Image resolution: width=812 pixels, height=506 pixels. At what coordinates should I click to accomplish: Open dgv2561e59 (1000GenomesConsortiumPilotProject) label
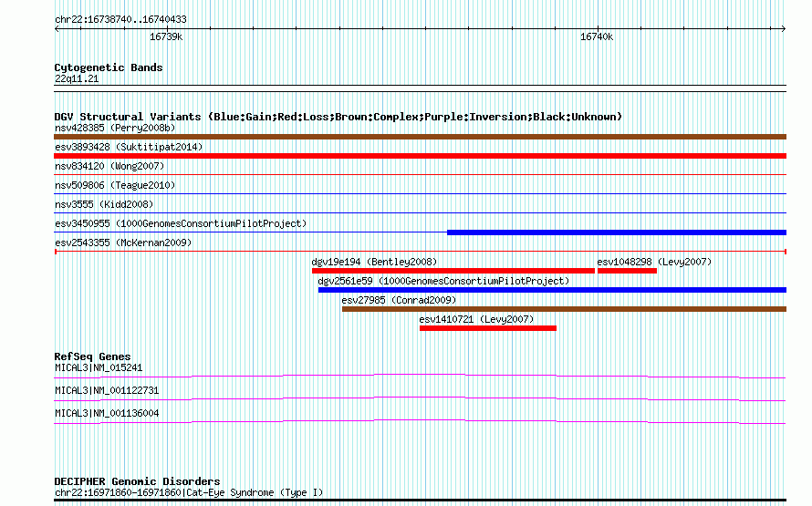[443, 281]
